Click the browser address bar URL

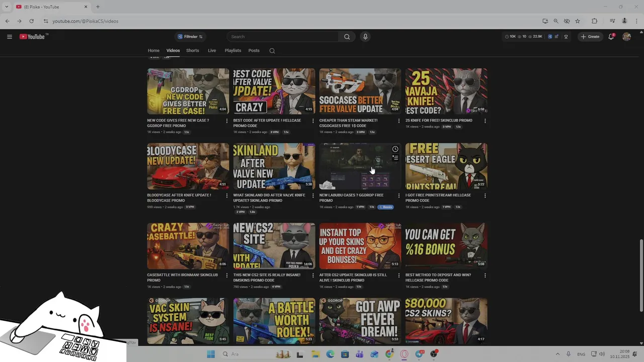point(86,21)
